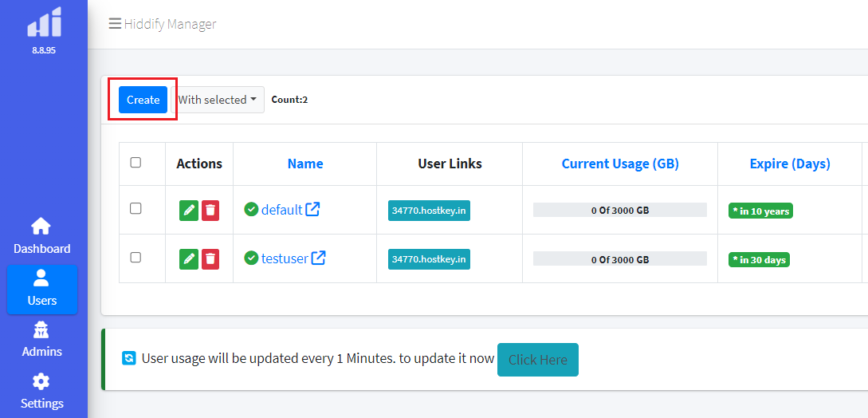Click the edit pencil icon for default user
Screen dimensions: 868x418
pos(189,211)
